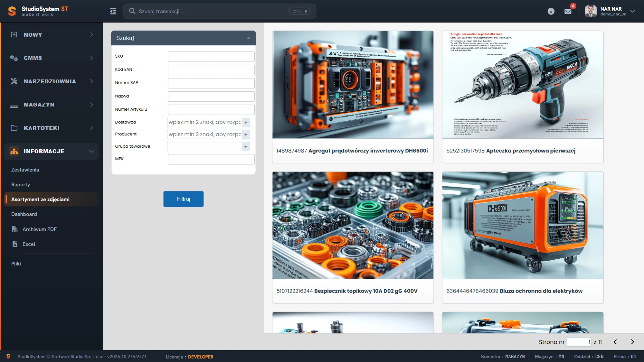Expand the NARZĘDZIOWNIA menu section
The height and width of the screenshot is (362, 644).
(52, 81)
